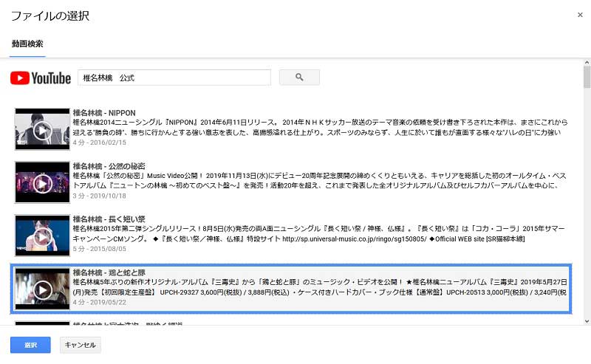
Task: Play the 鶏と蛇と豚 video thumbnail
Action: pyautogui.click(x=42, y=289)
